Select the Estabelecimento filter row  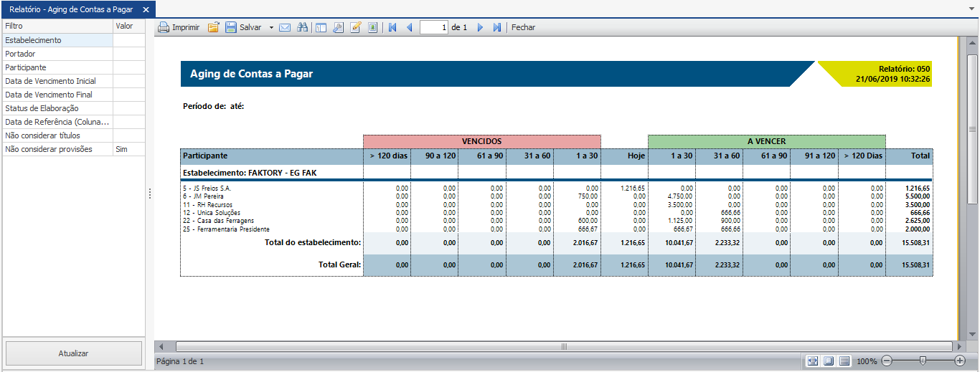click(x=57, y=40)
